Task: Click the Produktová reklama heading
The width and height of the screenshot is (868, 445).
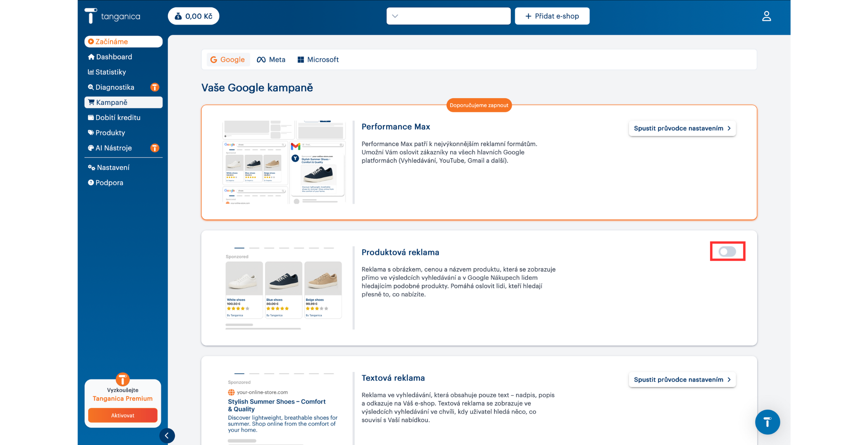Action: coord(400,252)
